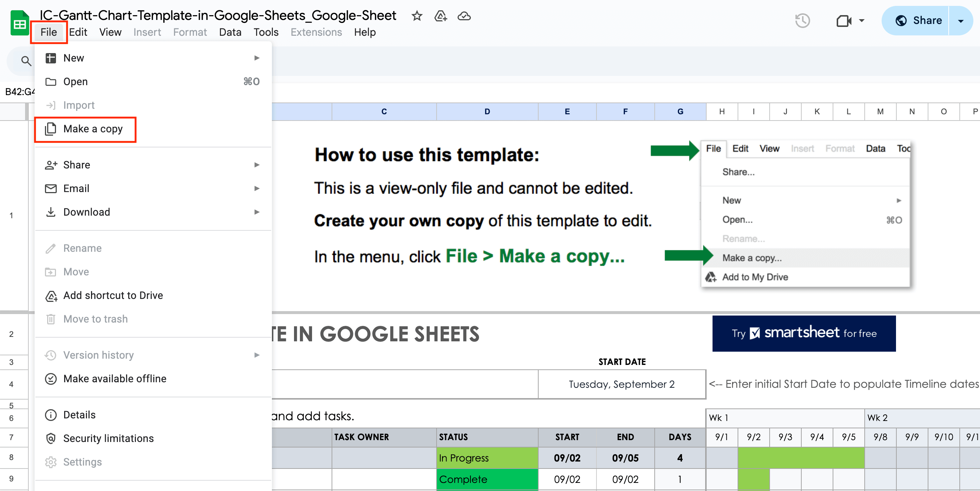Screen dimensions: 980x491
Task: Star this spreadsheet with the star icon
Action: pyautogui.click(x=417, y=16)
